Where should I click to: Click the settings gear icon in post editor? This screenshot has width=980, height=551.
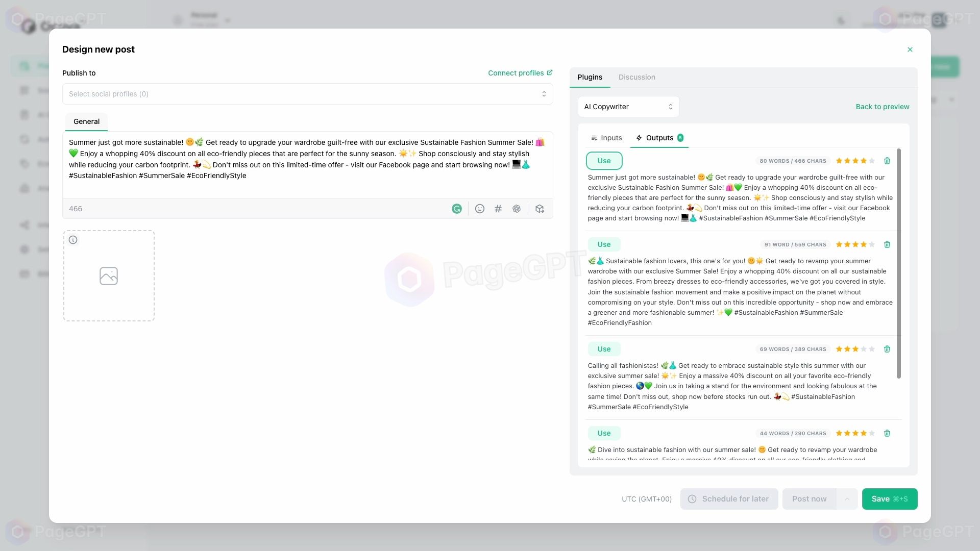517,209
